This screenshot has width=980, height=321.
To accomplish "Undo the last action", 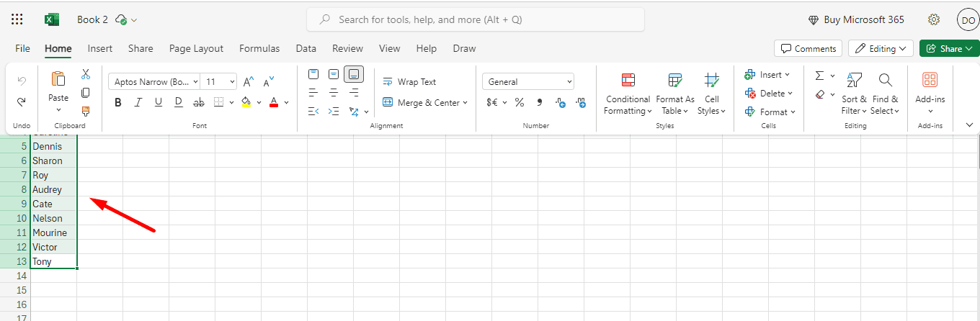I will pos(22,81).
